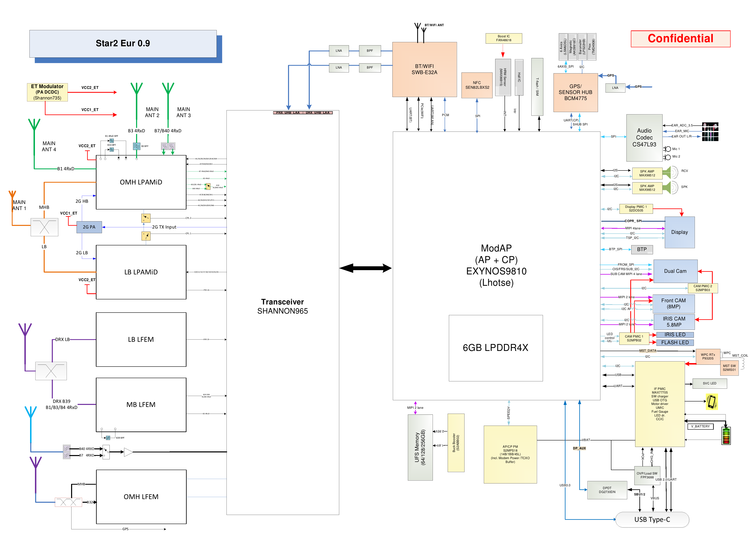
Task: Click the amplifier triangle after the 4RXD switch
Action: [x=128, y=452]
